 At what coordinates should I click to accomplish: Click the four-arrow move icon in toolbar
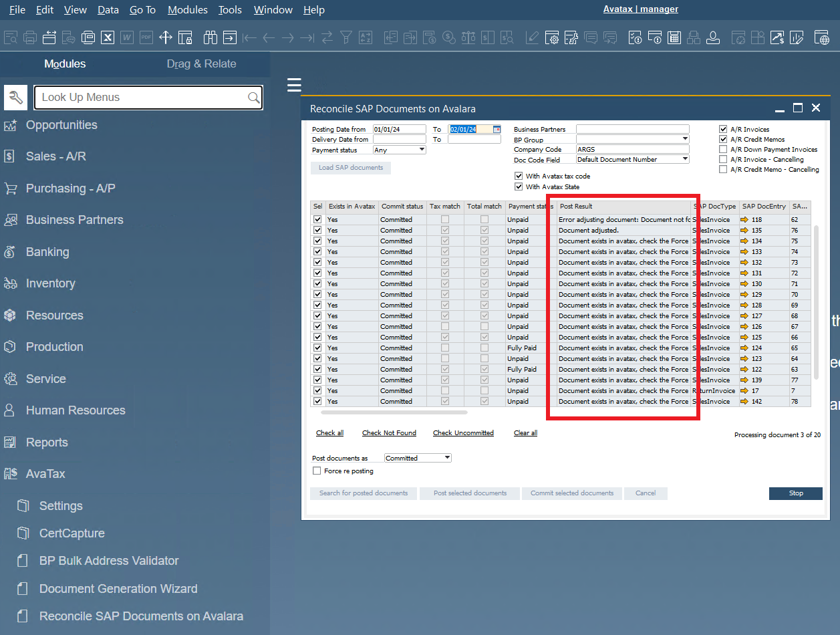[166, 37]
